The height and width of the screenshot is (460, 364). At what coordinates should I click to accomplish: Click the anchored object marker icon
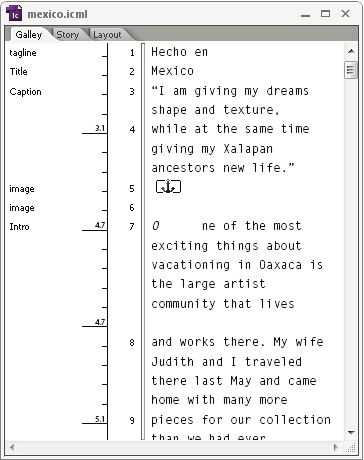point(168,187)
